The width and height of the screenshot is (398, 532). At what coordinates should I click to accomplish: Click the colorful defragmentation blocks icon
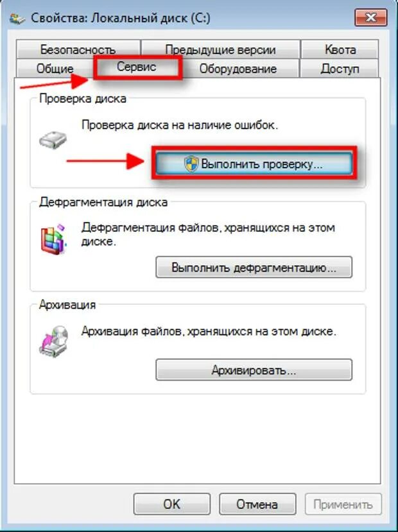click(x=53, y=239)
